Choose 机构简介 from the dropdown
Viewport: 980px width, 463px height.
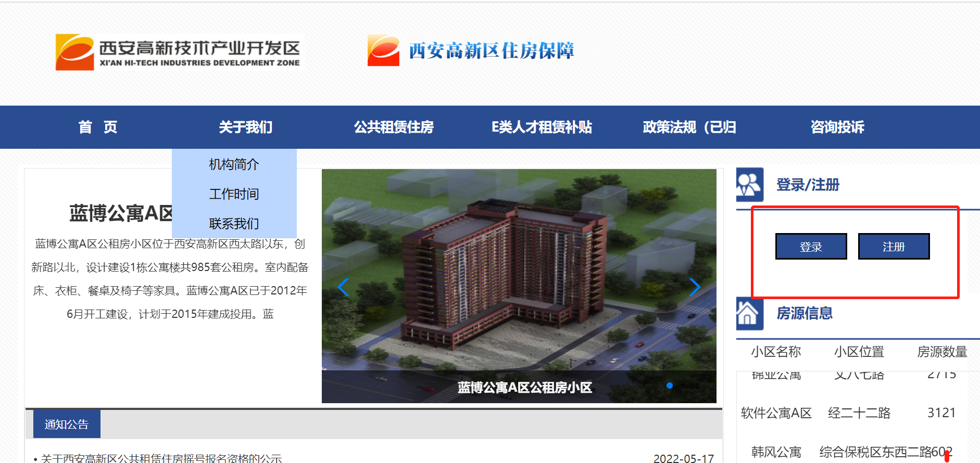(x=234, y=164)
